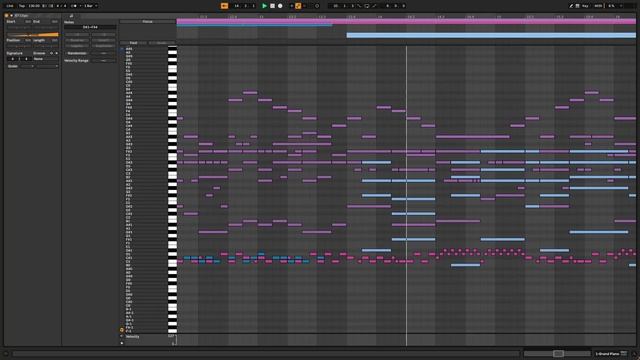The width and height of the screenshot is (640, 360).
Task: Select the light blue clip bar
Action: (x=491, y=36)
